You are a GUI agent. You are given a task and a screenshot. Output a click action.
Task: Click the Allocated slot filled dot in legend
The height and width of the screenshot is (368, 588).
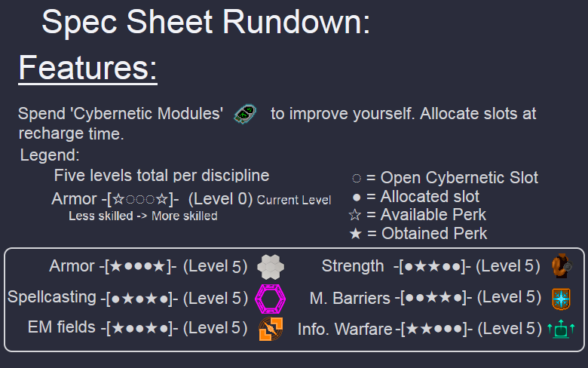357,197
